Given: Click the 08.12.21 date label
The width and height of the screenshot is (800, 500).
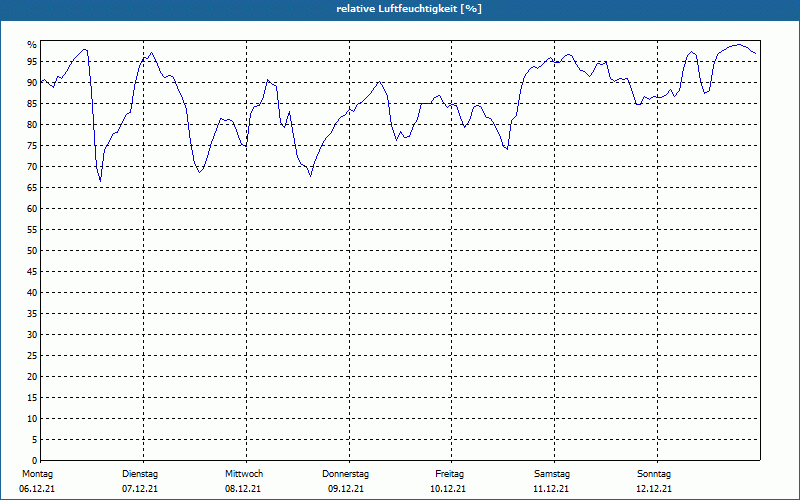Looking at the screenshot, I should 243,489.
